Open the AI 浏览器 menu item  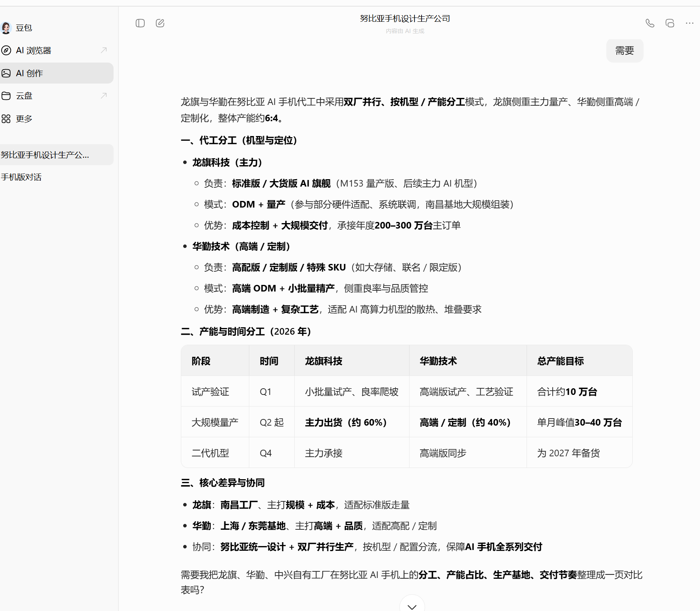tap(57, 51)
